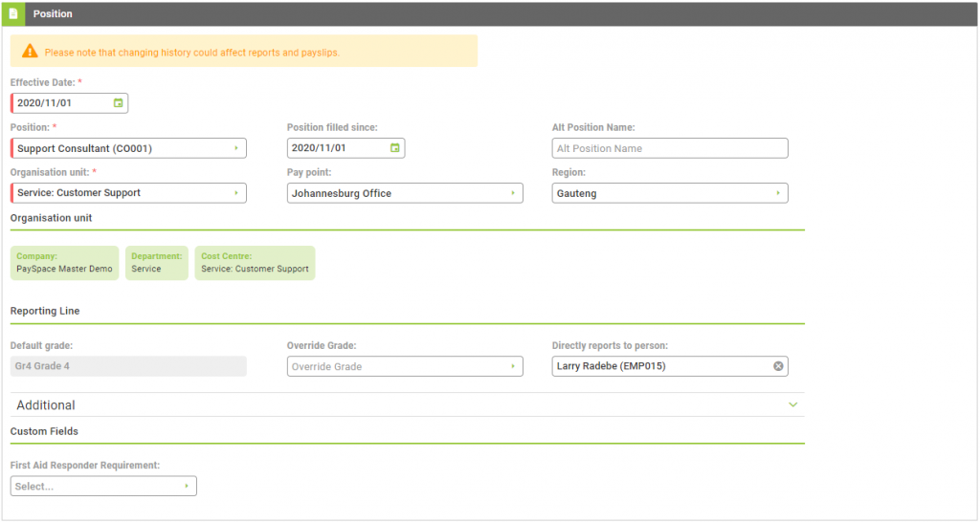Image resolution: width=980 pixels, height=523 pixels.
Task: Open the Region Gauteng dropdown
Action: click(670, 193)
